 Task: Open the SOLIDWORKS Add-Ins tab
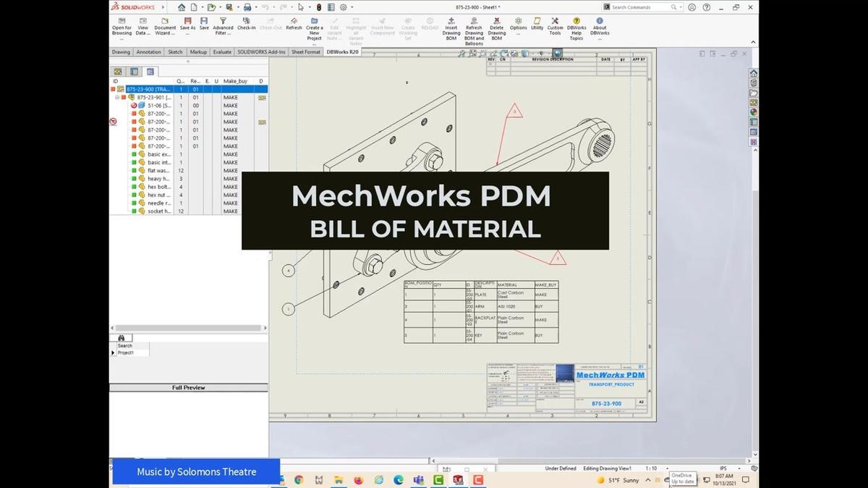coord(261,52)
